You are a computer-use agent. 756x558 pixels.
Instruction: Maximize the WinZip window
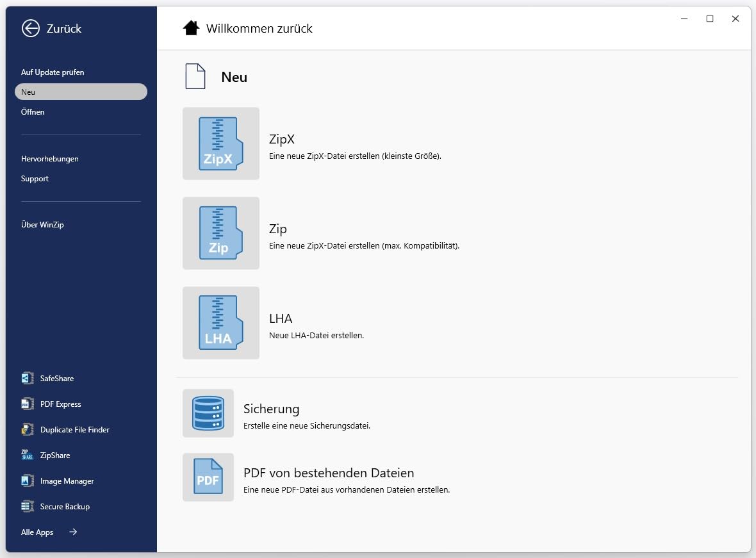710,19
